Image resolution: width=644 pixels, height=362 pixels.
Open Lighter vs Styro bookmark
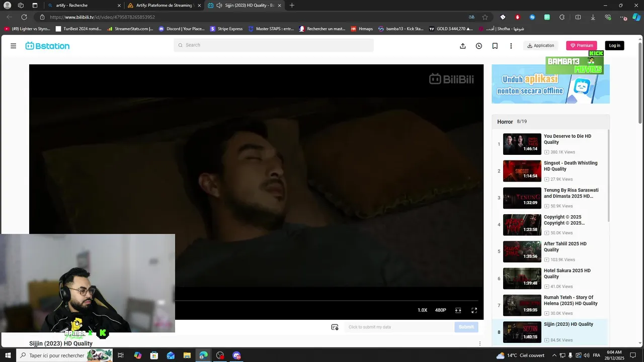[x=28, y=29]
